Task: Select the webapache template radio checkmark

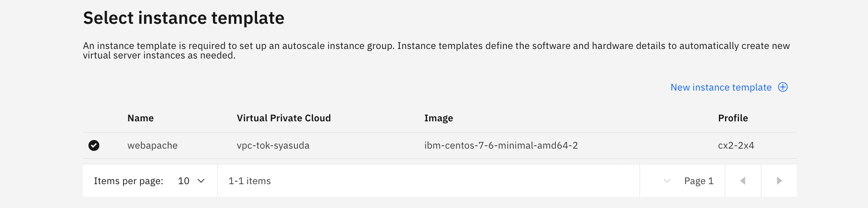Action: [x=94, y=146]
